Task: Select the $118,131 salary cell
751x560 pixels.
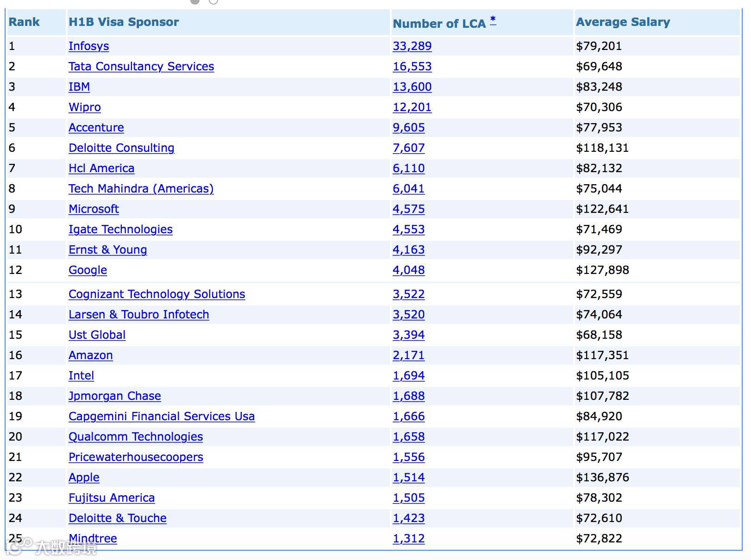Action: pyautogui.click(x=602, y=148)
